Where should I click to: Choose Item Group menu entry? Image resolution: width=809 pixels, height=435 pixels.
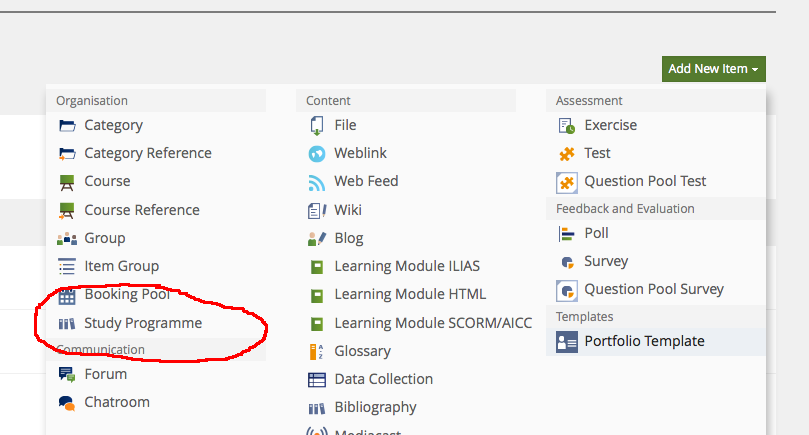[x=121, y=266]
